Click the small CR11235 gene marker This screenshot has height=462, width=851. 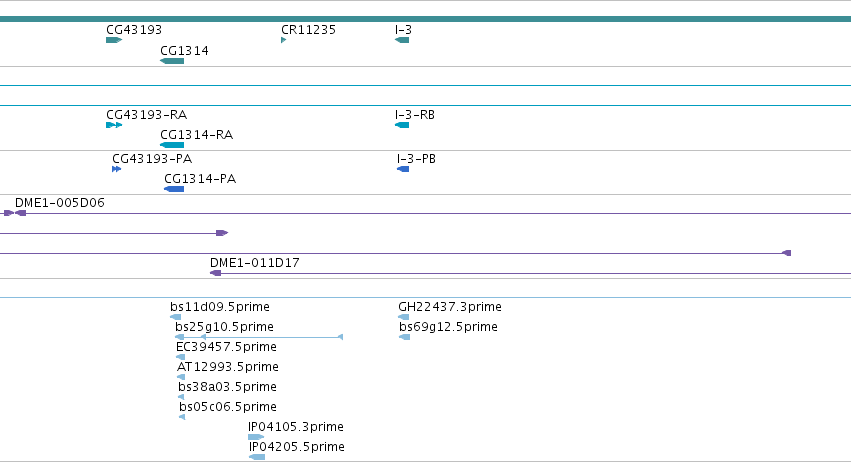(x=283, y=40)
